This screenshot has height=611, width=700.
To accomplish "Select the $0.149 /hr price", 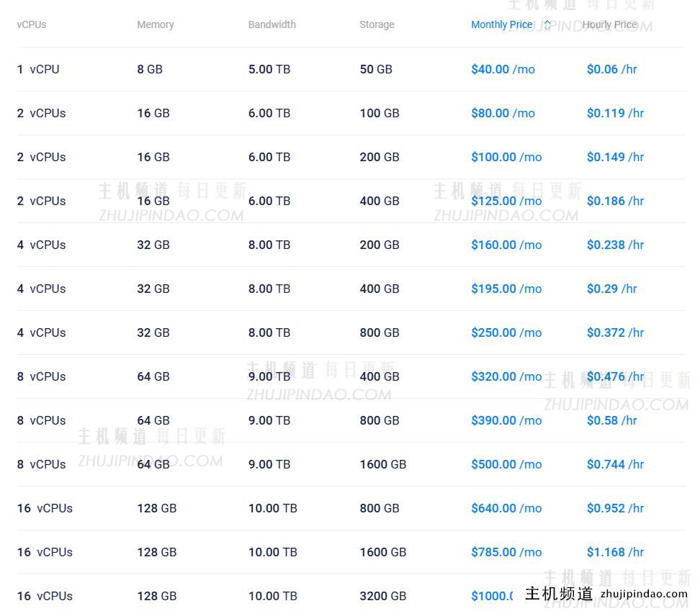I will coord(615,157).
